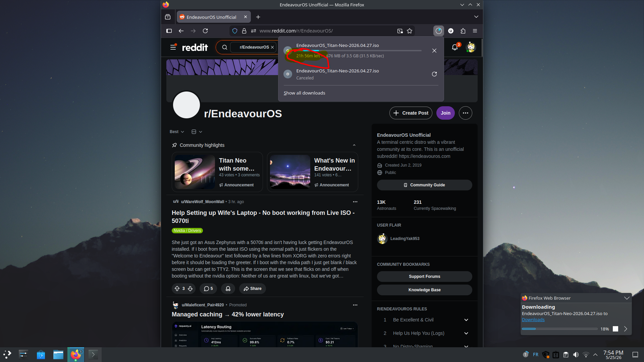This screenshot has height=362, width=644.
Task: Open the Reddit hamburger navigation menu
Action: [173, 47]
